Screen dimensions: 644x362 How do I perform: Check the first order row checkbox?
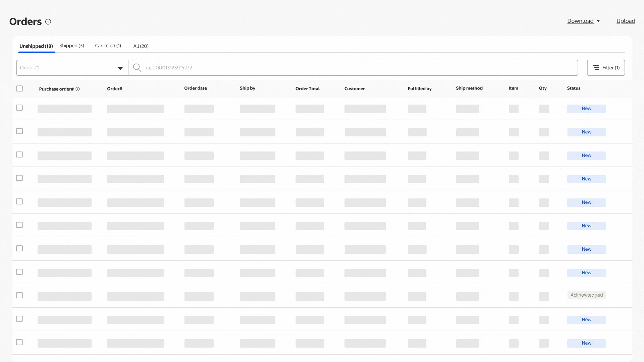[x=19, y=108]
